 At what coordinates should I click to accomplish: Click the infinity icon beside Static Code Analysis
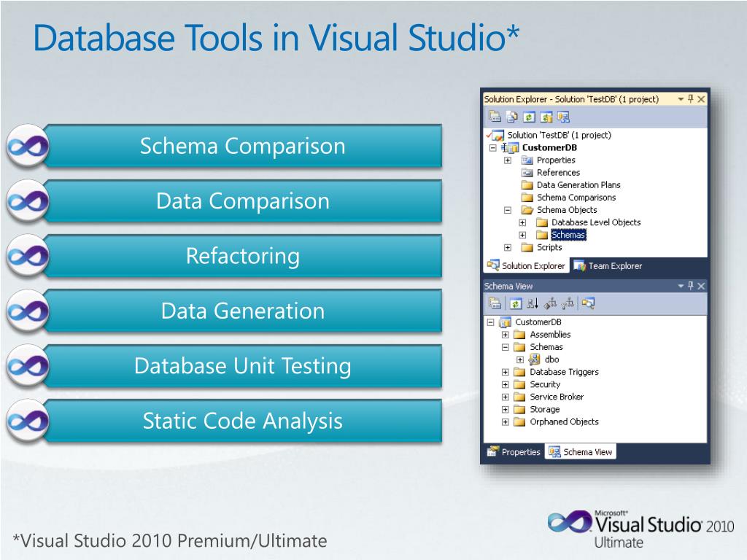(28, 421)
